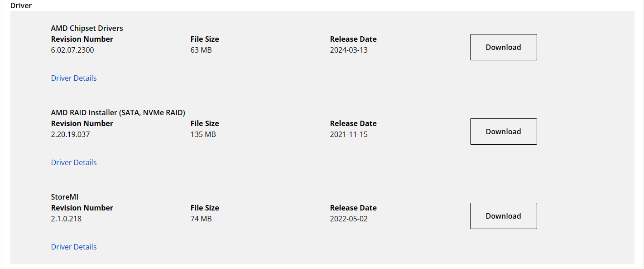
Task: Download the AMD RAID Installer
Action: pyautogui.click(x=503, y=132)
